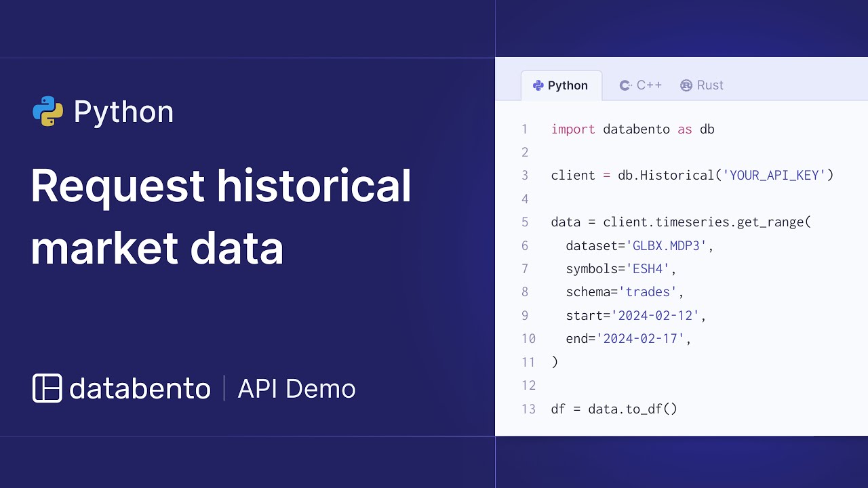Click the Python icon in the Python tab
This screenshot has height=488, width=868.
[538, 85]
